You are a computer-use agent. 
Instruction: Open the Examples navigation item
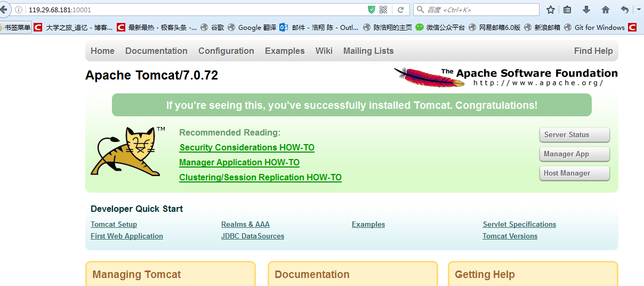click(285, 51)
